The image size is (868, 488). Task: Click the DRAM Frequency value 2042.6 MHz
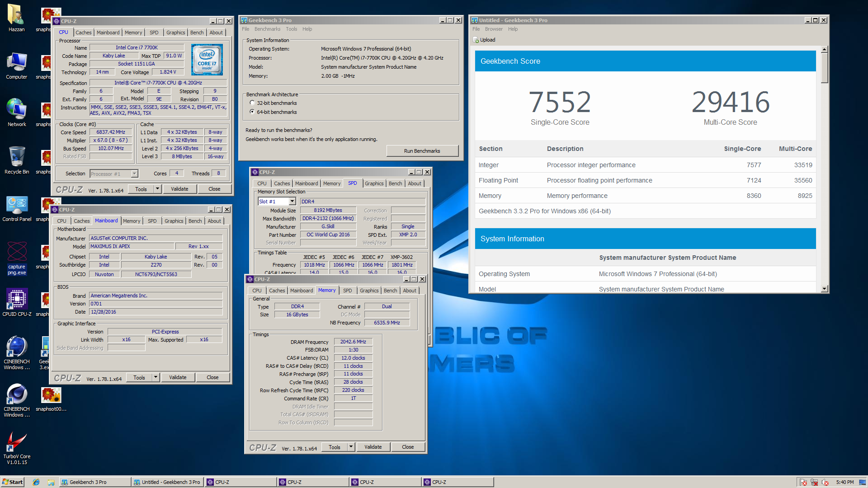click(x=353, y=342)
